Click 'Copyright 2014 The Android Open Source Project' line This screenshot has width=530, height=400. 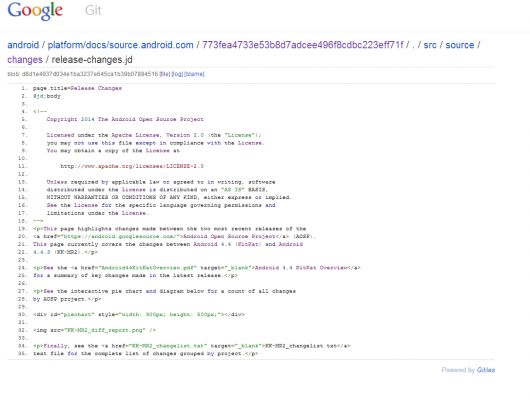[125, 119]
